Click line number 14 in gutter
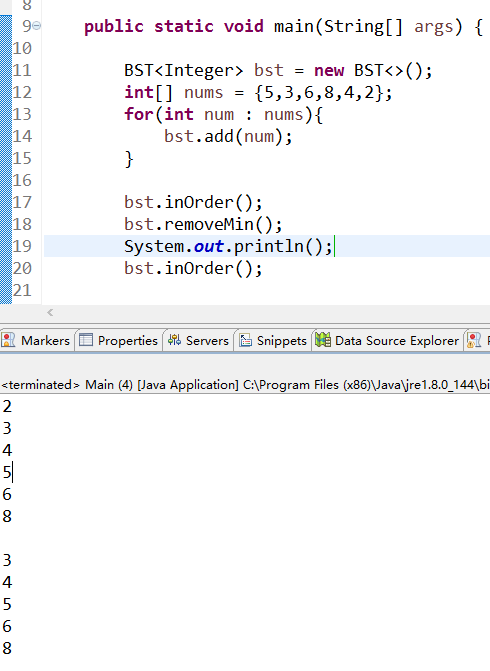Screen dimensions: 490x671 coord(22,136)
